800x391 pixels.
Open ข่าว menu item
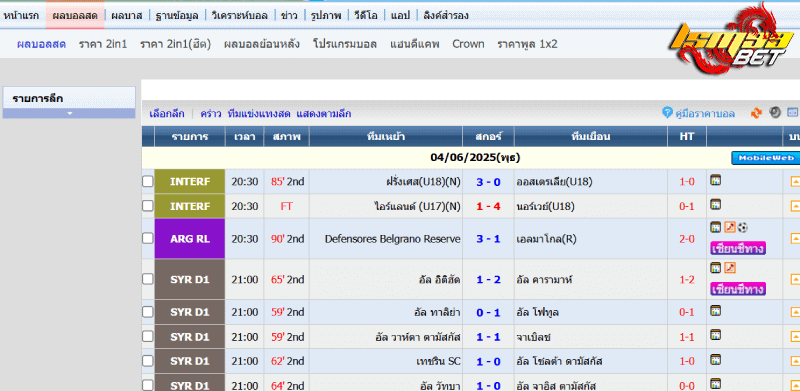click(x=289, y=15)
